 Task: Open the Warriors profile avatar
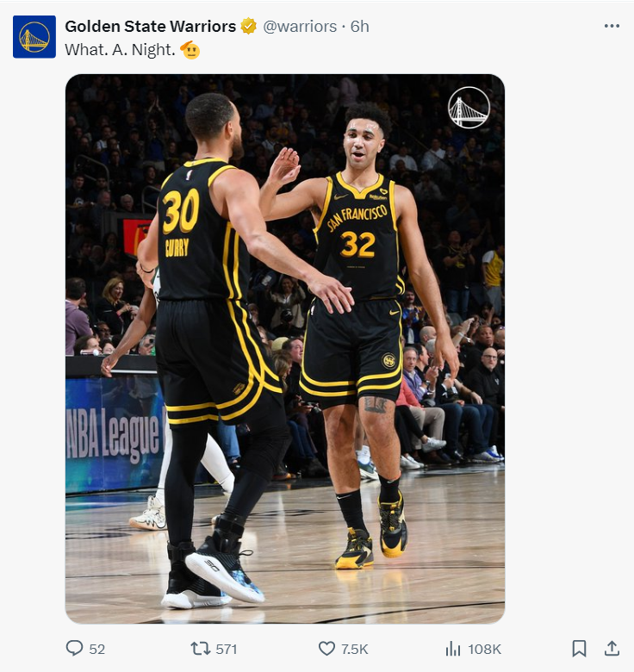click(34, 37)
